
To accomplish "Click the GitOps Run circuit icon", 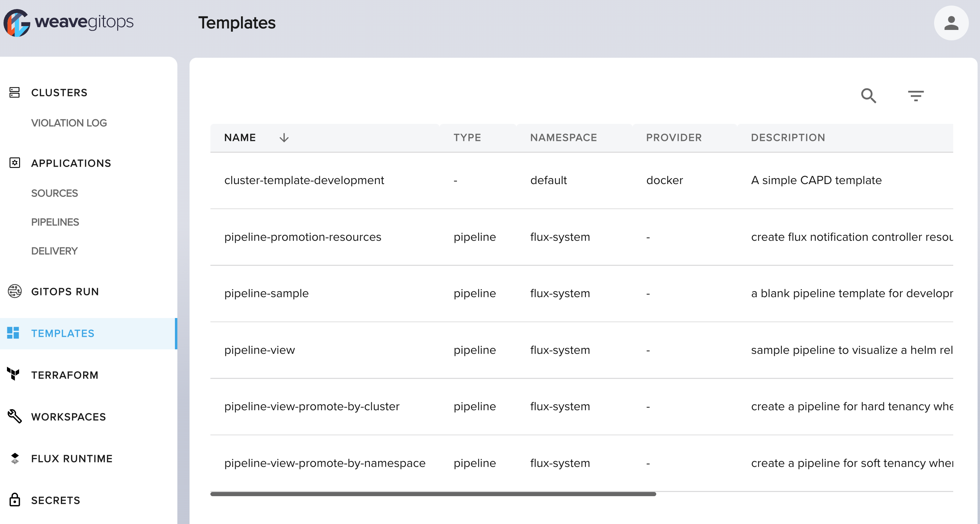I will 15,291.
